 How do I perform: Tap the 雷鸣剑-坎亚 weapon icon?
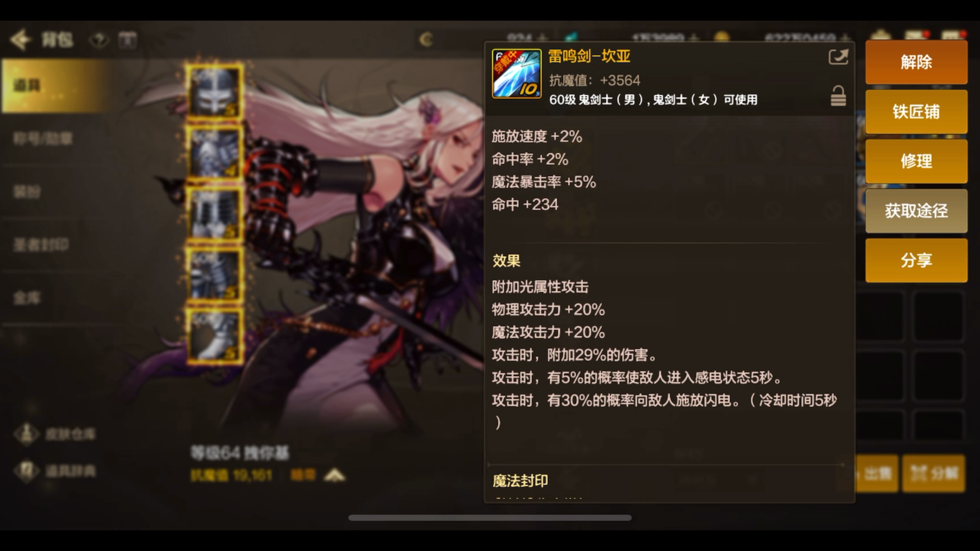click(x=516, y=74)
